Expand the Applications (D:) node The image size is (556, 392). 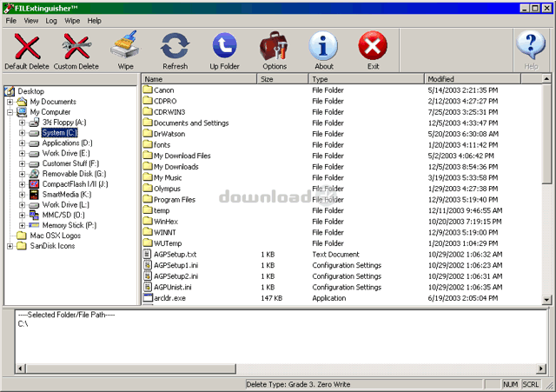22,143
